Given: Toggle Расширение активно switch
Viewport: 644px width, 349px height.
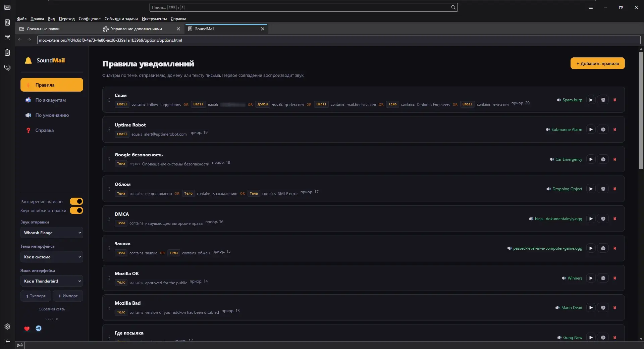Looking at the screenshot, I should coord(76,201).
